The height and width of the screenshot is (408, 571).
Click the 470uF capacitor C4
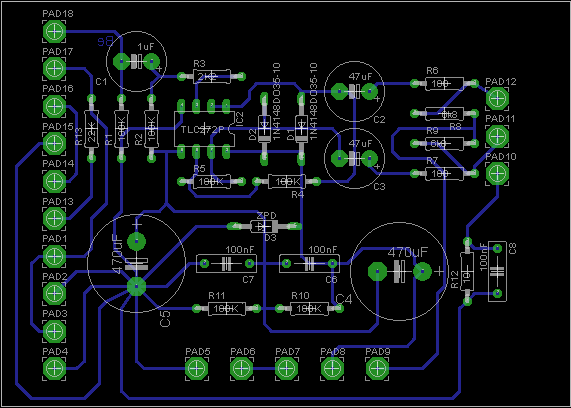pyautogui.click(x=399, y=271)
